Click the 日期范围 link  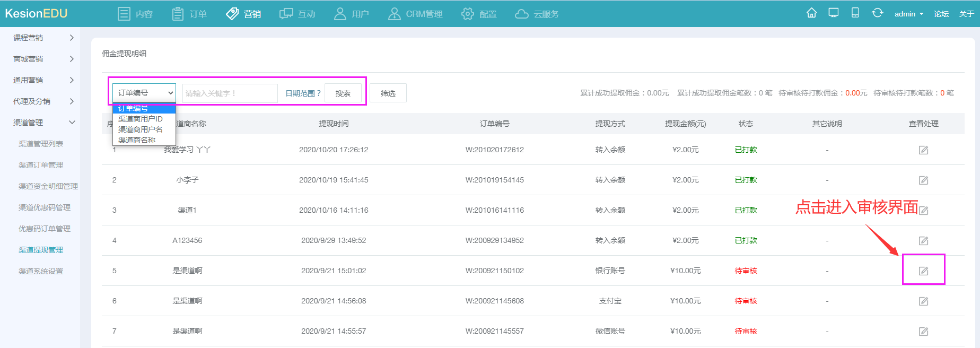click(x=303, y=93)
